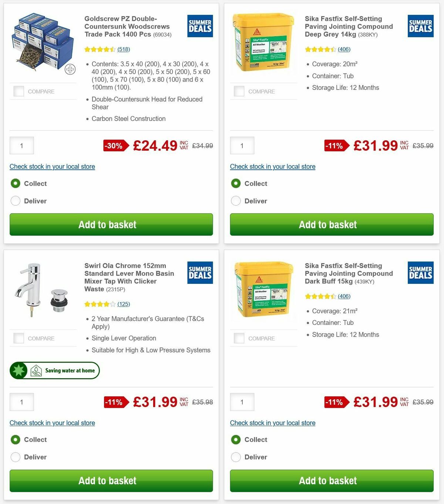This screenshot has width=444, height=504.
Task: Select Collect for the Swirl Ola tap
Action: point(15,440)
